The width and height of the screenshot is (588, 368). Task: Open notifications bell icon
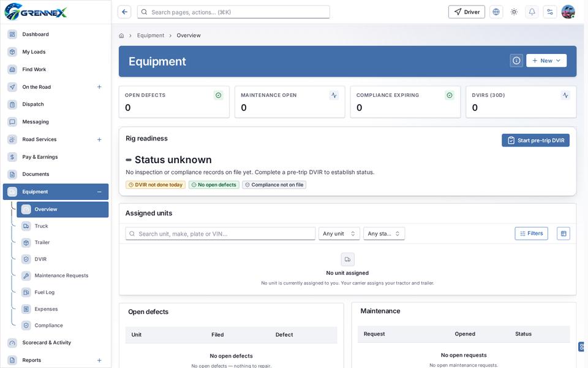(x=532, y=12)
